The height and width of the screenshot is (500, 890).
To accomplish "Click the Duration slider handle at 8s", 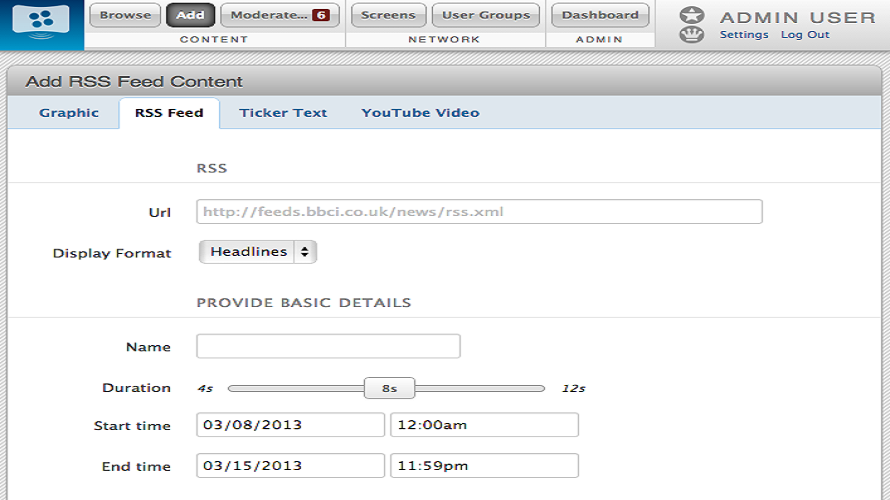I will point(389,388).
